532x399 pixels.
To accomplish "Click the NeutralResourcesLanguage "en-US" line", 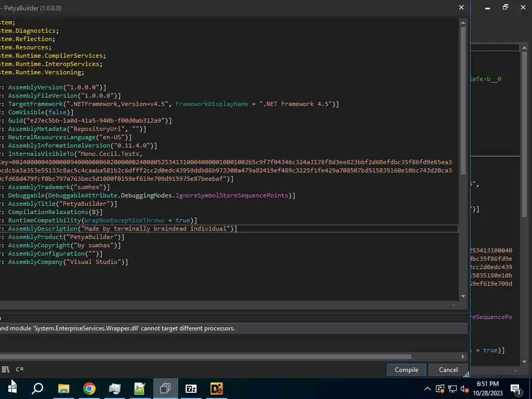I will [x=66, y=137].
